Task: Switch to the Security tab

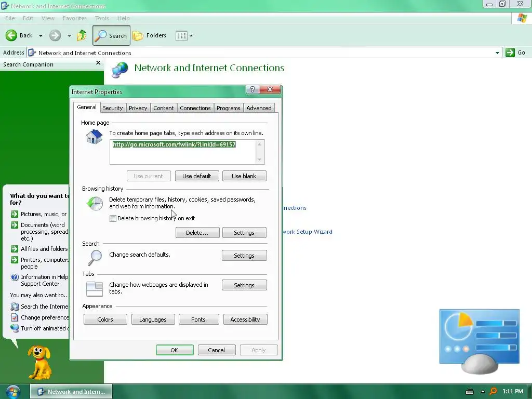Action: [x=112, y=108]
